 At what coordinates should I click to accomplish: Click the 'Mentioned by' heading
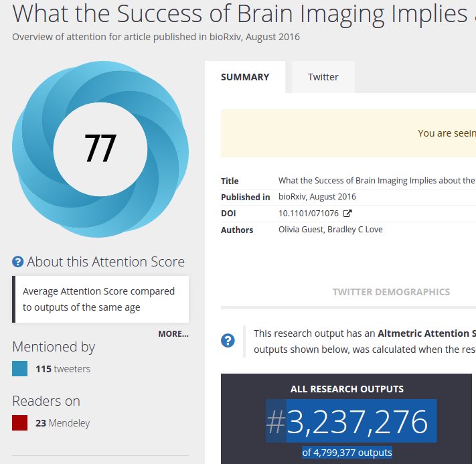54,347
